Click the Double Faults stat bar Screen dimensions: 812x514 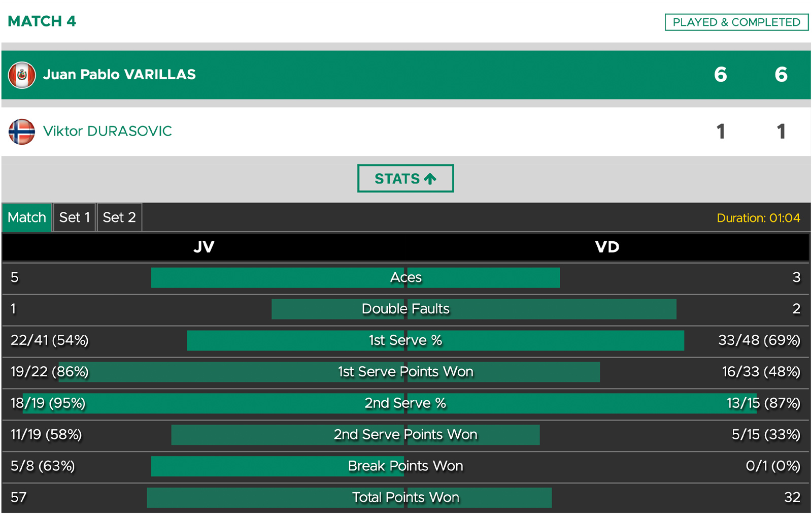(474, 309)
